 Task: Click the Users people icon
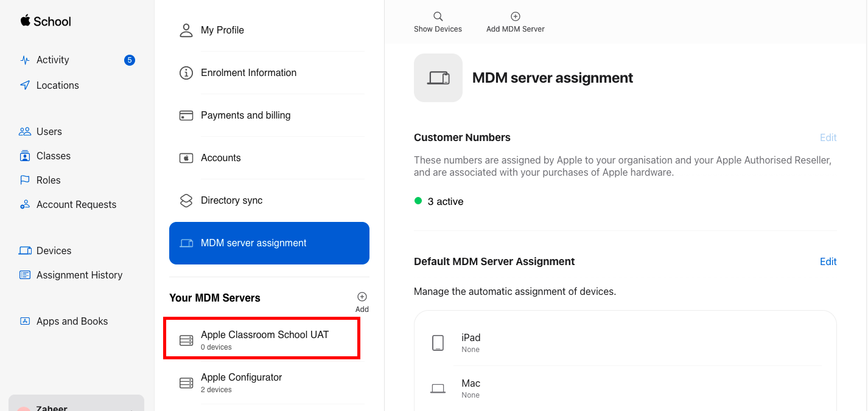coord(25,131)
